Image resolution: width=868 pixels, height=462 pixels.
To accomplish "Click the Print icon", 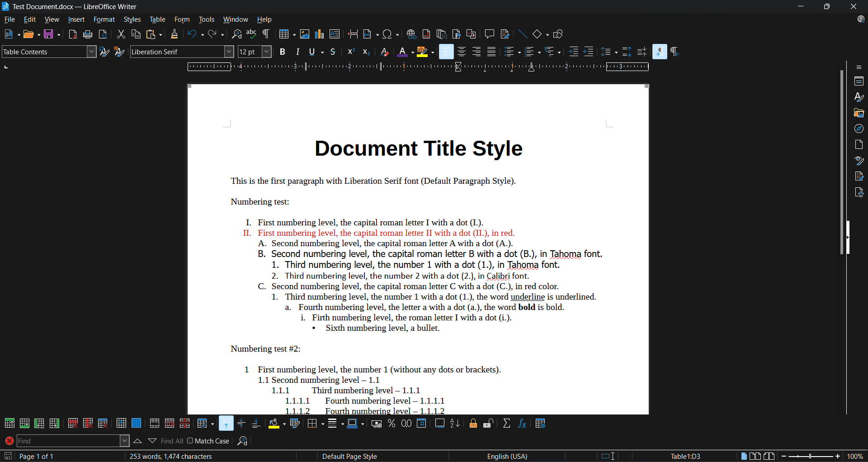I will click(88, 34).
